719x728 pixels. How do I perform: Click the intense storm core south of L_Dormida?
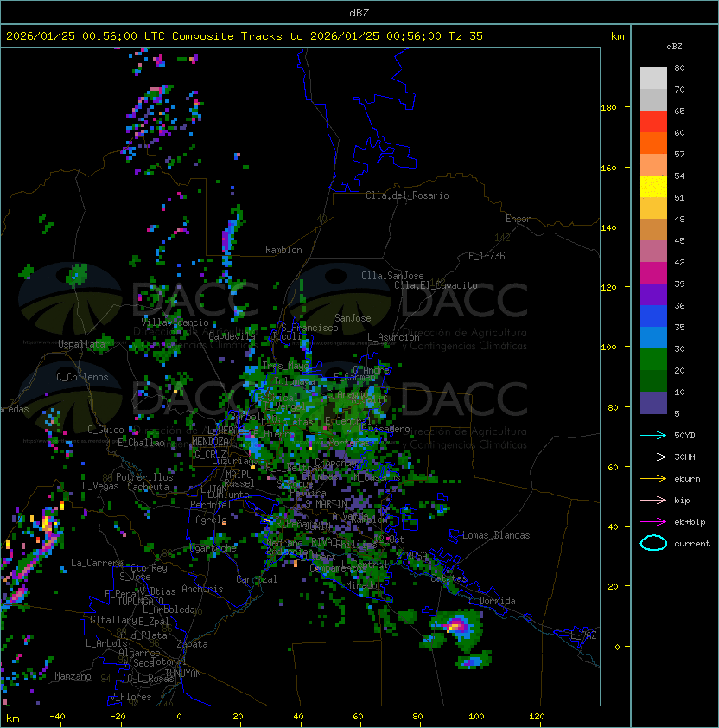(x=455, y=626)
